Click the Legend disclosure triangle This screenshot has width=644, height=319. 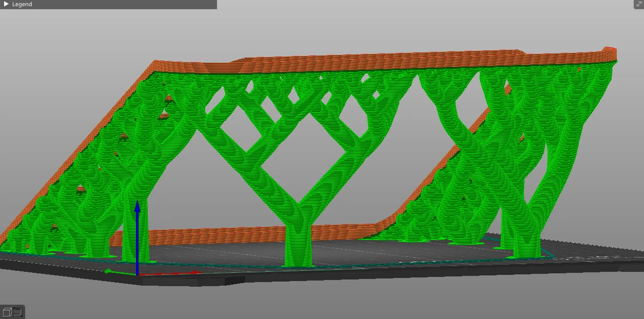[x=7, y=4]
